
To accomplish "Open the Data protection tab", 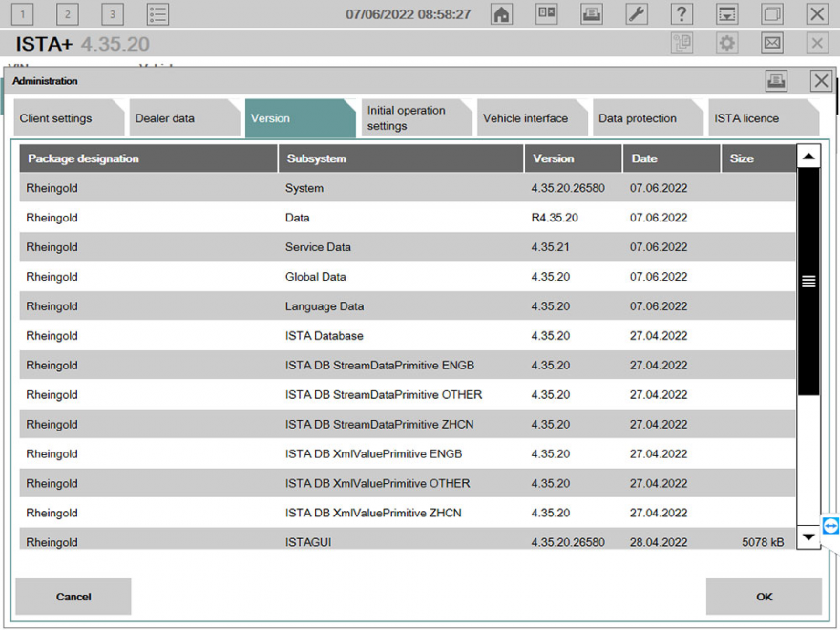I will [640, 116].
